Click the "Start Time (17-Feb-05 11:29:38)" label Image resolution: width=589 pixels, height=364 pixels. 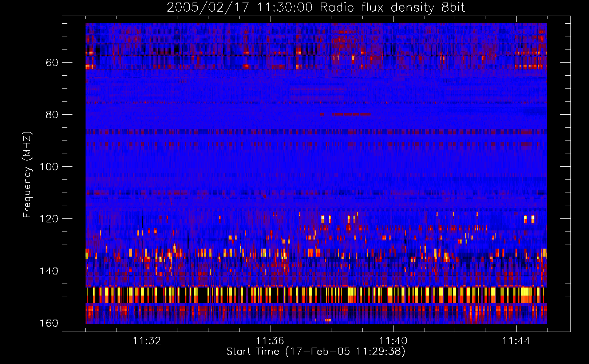coord(316,352)
